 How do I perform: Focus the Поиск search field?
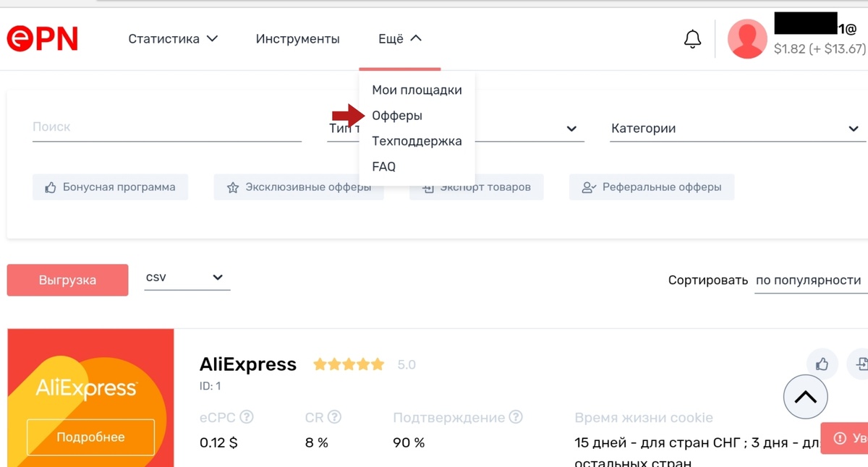click(166, 127)
